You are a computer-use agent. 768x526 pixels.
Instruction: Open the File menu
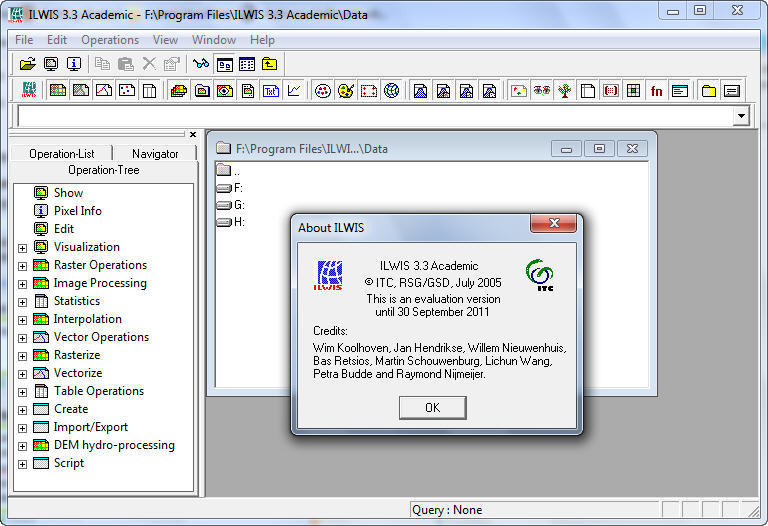[x=24, y=40]
